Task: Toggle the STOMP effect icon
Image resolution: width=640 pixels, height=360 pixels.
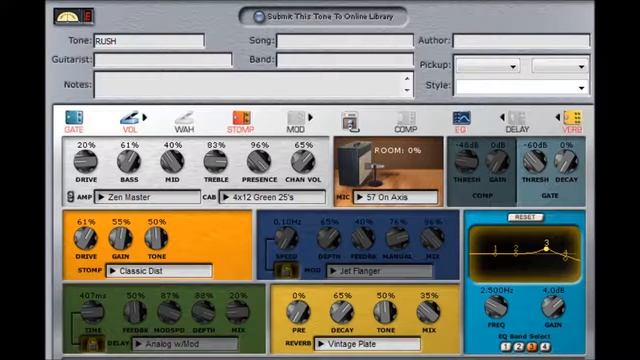Action: pos(241,118)
